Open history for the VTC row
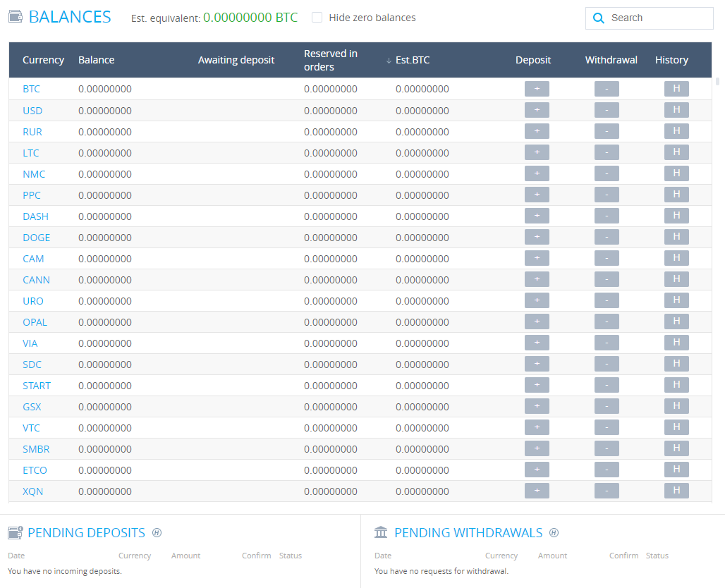 point(676,427)
